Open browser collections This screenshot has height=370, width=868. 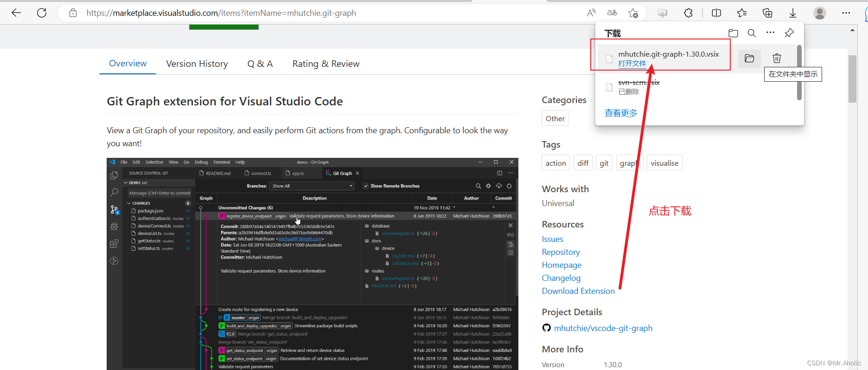coord(767,13)
